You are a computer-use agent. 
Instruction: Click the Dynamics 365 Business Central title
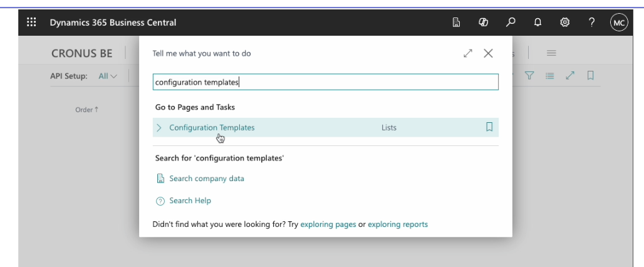pos(113,23)
